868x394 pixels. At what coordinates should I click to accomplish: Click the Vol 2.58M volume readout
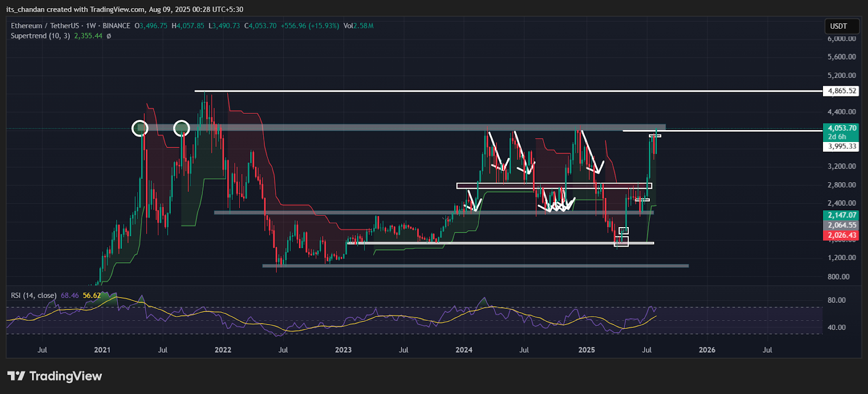(359, 25)
